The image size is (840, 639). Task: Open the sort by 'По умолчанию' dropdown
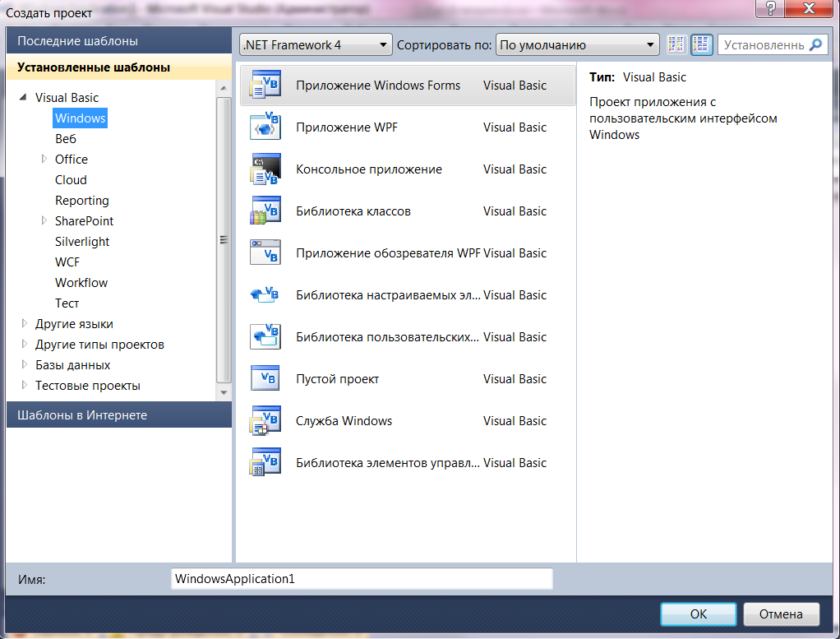click(578, 45)
